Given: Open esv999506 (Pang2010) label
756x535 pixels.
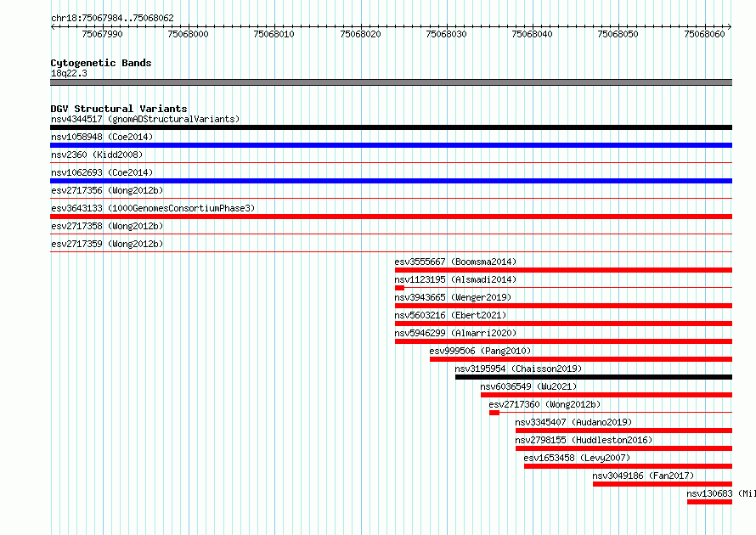Looking at the screenshot, I should [480, 351].
